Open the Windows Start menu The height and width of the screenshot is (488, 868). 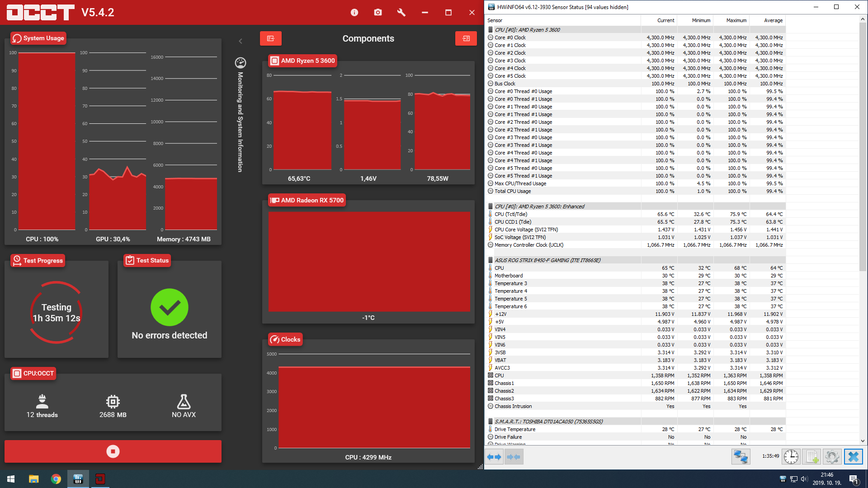click(x=11, y=479)
